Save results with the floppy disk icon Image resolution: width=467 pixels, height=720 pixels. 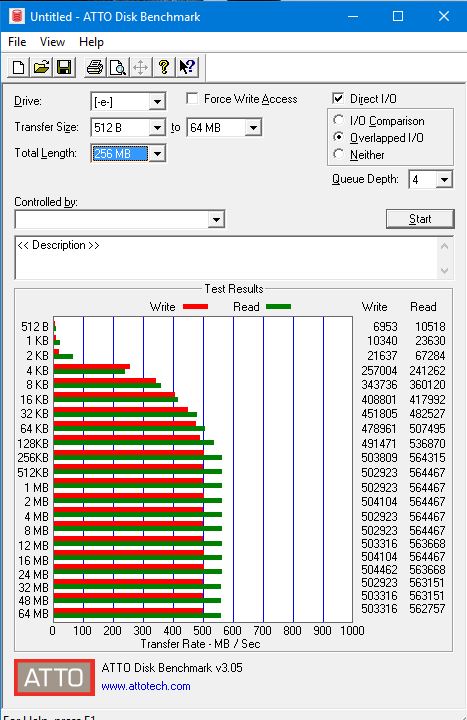[64, 68]
